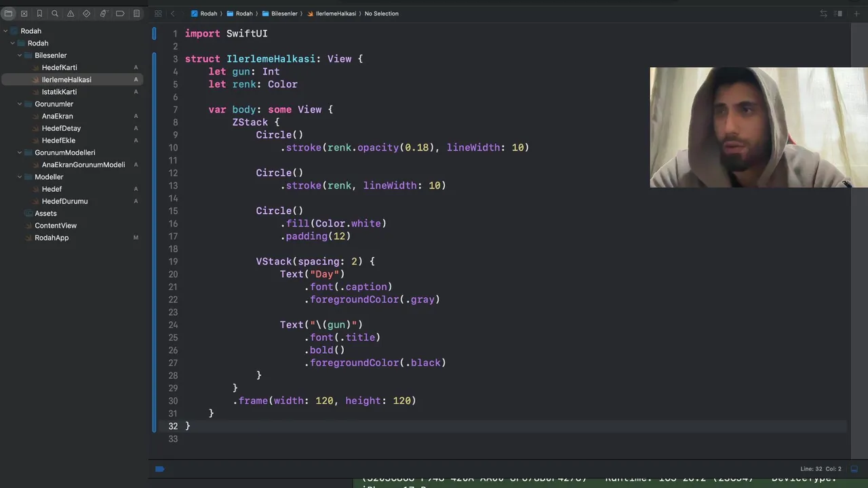Open the No Selection symbol menu
The width and height of the screenshot is (868, 488).
(x=382, y=14)
